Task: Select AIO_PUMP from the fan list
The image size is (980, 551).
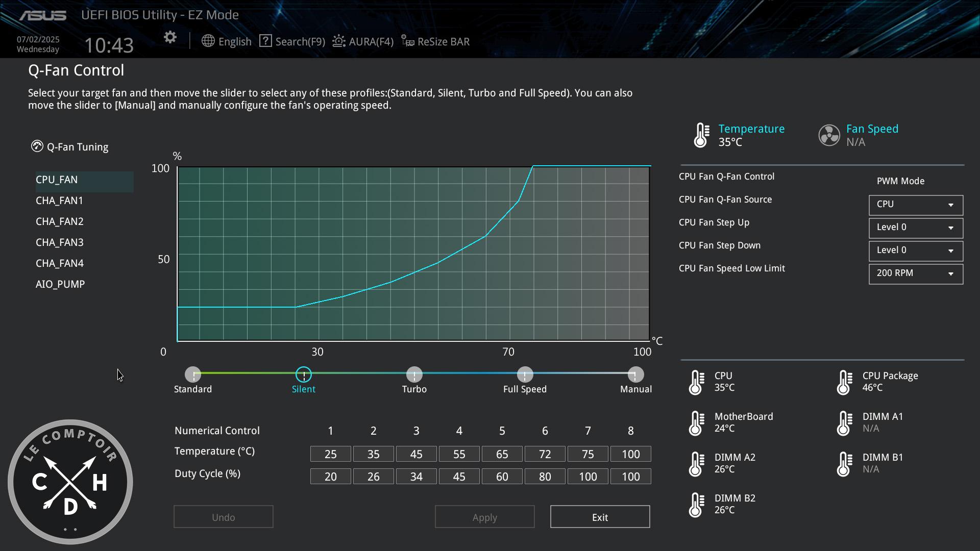Action: pos(60,284)
